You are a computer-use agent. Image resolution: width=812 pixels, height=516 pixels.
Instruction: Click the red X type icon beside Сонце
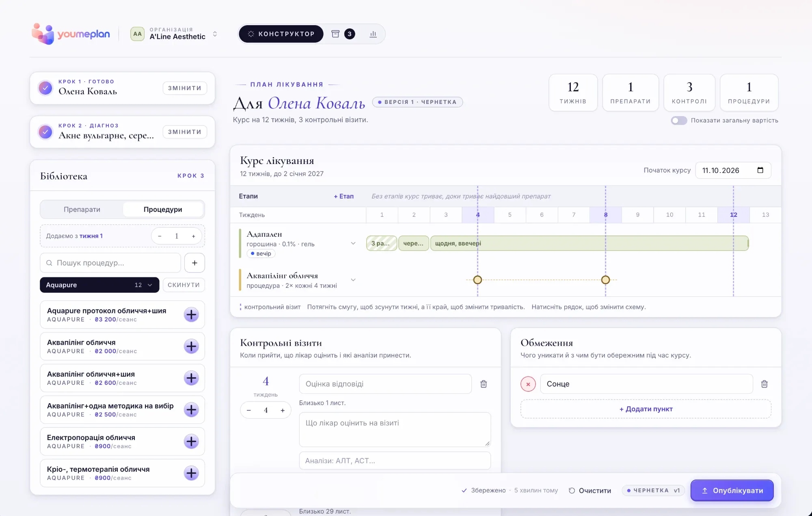528,384
